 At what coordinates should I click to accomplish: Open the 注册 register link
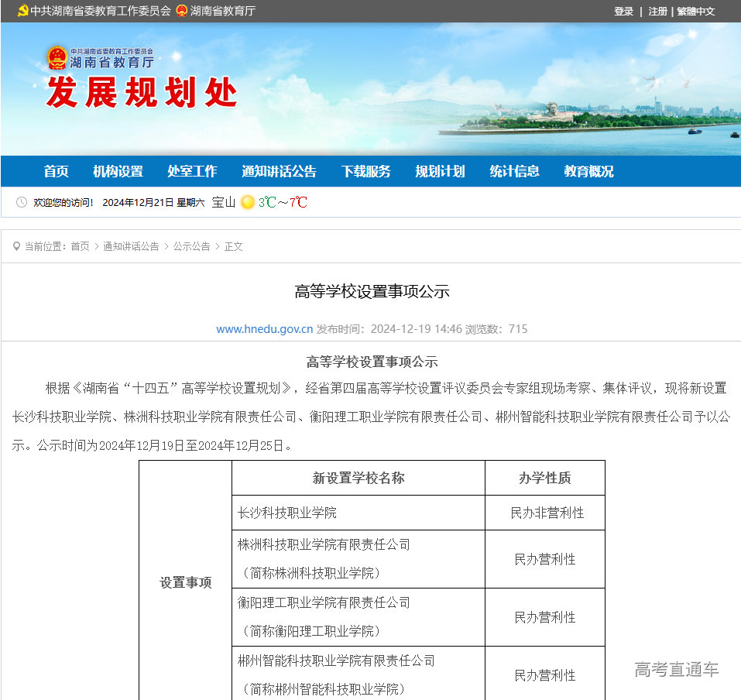657,12
